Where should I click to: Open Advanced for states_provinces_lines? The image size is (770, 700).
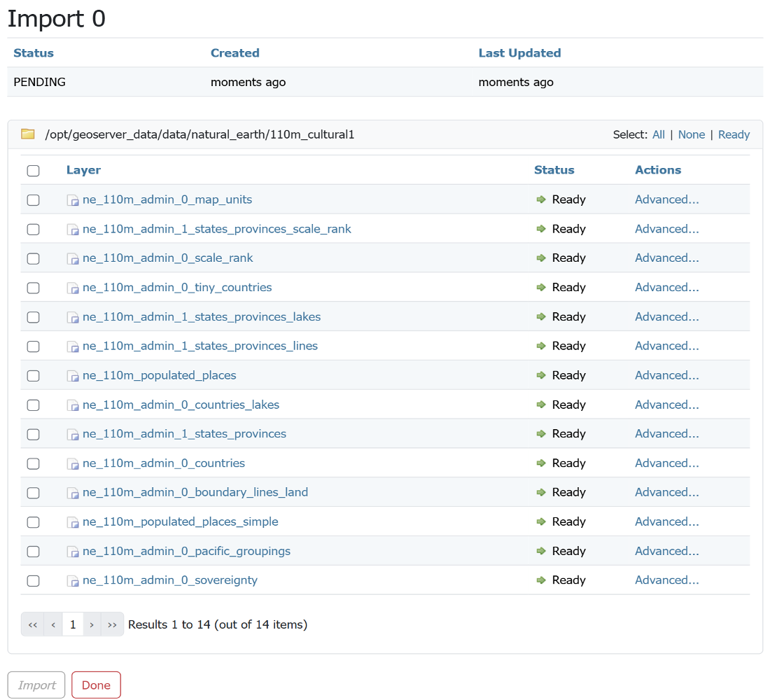(666, 346)
